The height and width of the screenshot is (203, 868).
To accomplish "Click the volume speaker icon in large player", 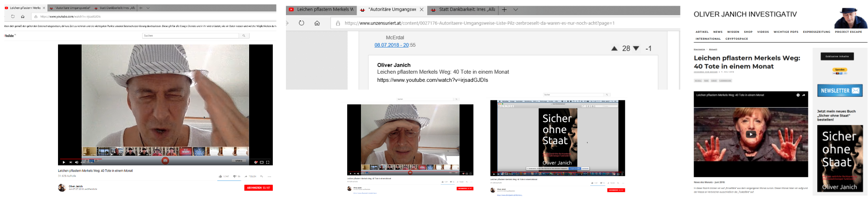I will 76,162.
